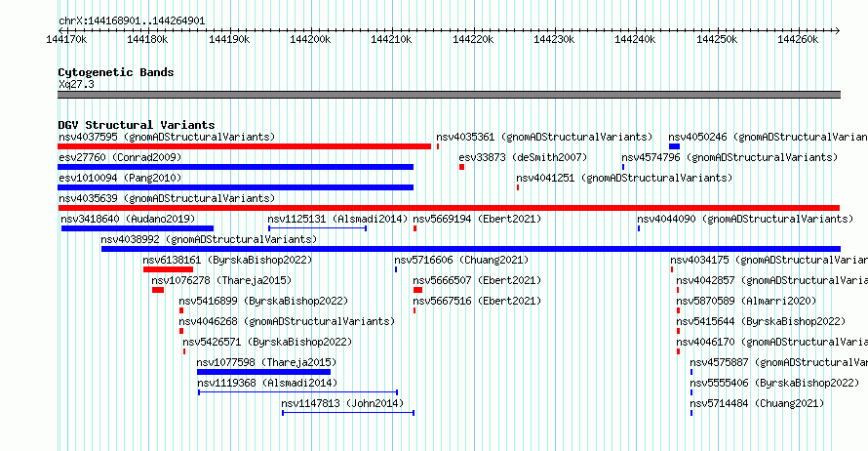Screen dimensions: 868x451
Task: Click the nsv1076278 (Thareja2015) label
Action: tap(221, 280)
